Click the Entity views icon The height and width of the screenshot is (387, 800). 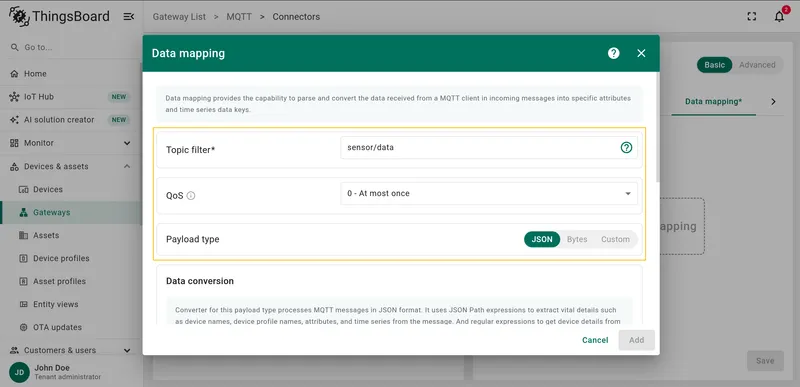click(23, 304)
